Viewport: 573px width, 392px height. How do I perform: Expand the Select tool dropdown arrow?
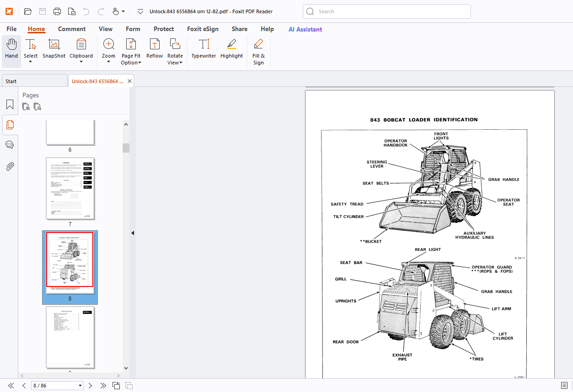coord(31,62)
